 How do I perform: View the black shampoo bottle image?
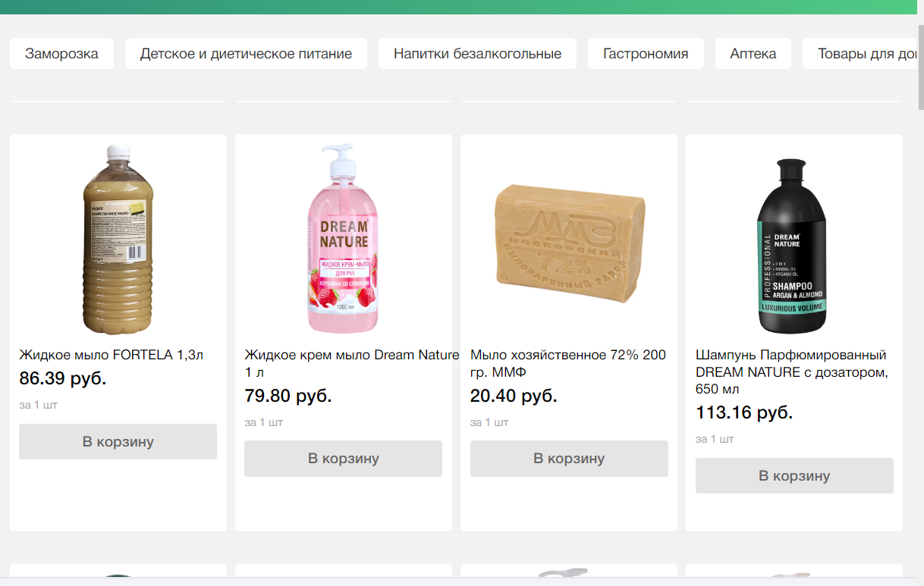click(794, 245)
